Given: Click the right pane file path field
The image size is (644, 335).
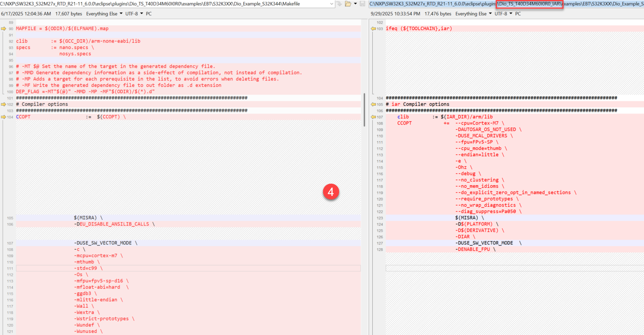Looking at the screenshot, I should click(506, 4).
